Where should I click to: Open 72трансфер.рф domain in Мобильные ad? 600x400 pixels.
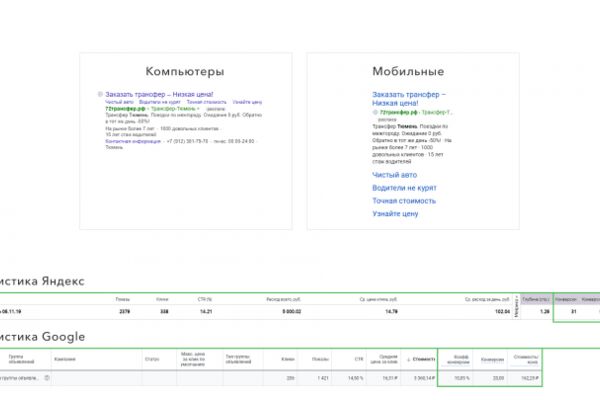click(398, 112)
